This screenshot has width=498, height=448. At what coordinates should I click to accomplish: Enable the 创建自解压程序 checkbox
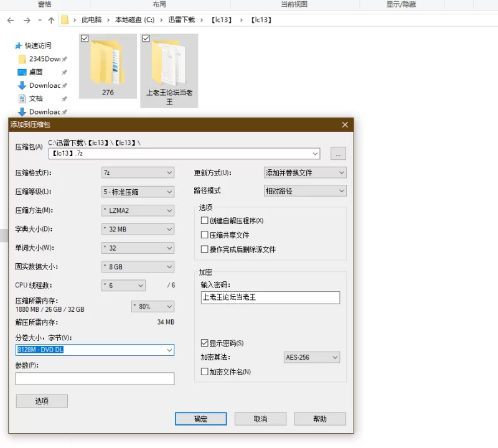(205, 220)
